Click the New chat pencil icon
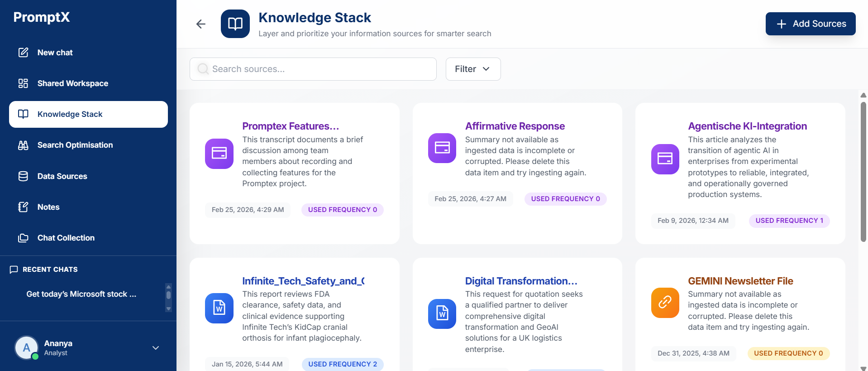Viewport: 868px width, 371px height. tap(23, 53)
